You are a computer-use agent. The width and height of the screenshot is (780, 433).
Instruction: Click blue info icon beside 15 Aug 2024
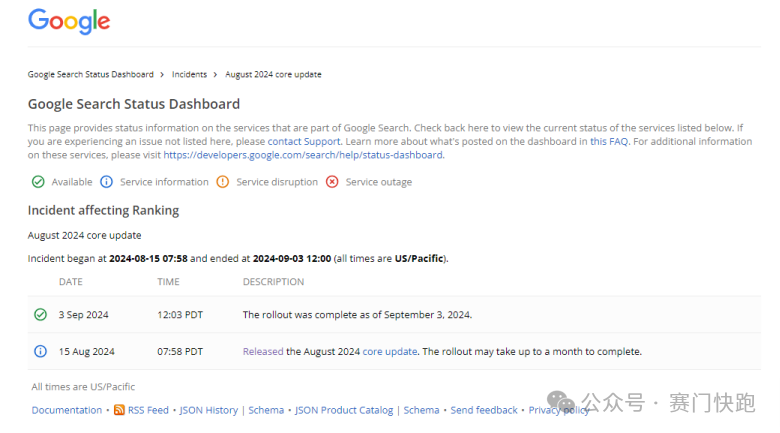[40, 352]
